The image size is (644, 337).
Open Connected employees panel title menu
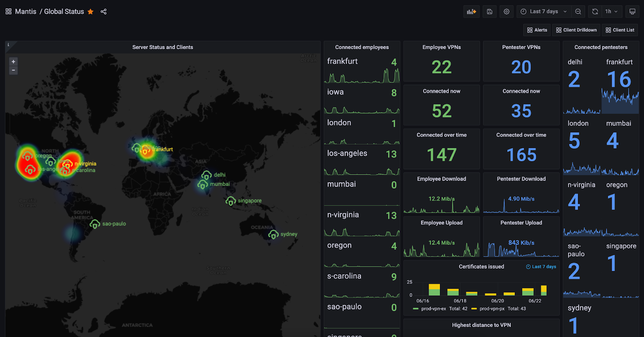tap(362, 47)
